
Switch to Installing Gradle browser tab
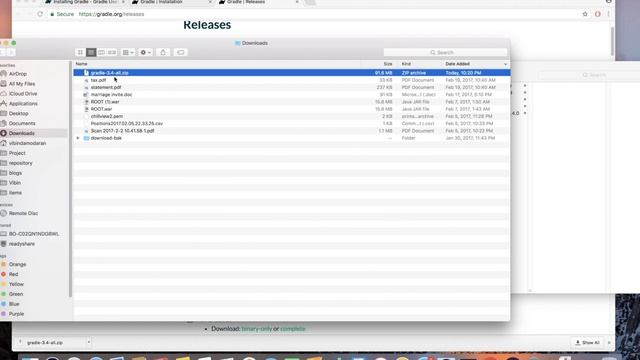click(x=84, y=2)
